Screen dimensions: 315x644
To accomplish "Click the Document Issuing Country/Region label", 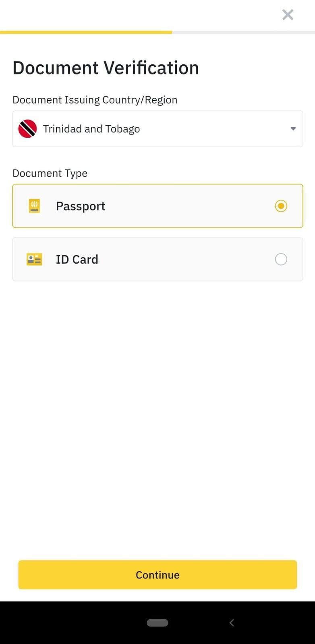I will (95, 100).
